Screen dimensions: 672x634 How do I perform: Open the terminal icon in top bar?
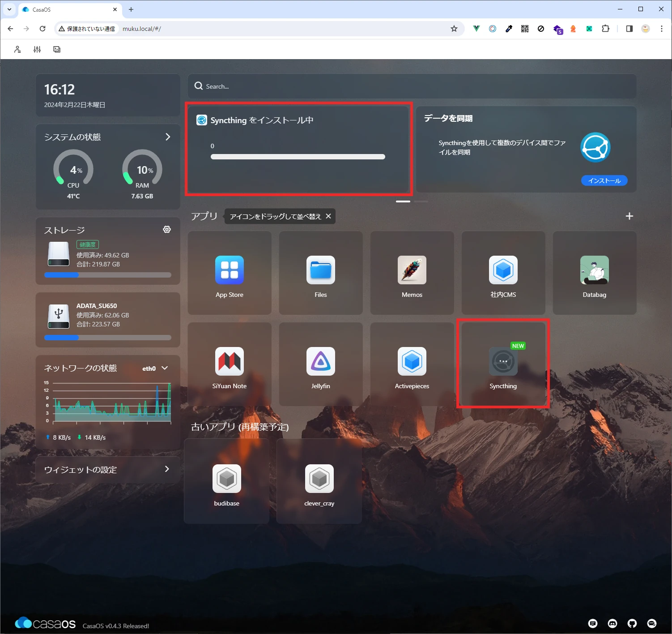pos(57,49)
